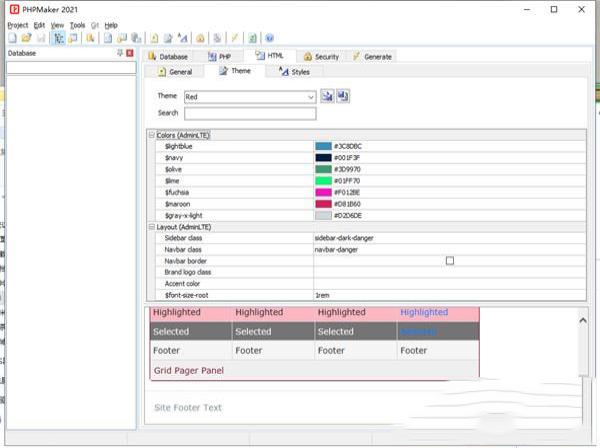The image size is (600, 448).
Task: Pin the Database side panel
Action: coord(120,53)
